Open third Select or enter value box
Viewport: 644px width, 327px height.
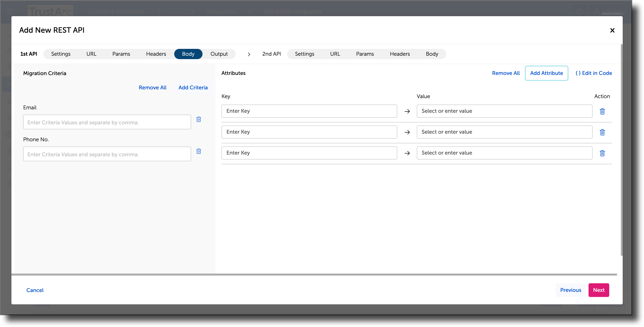coord(504,153)
